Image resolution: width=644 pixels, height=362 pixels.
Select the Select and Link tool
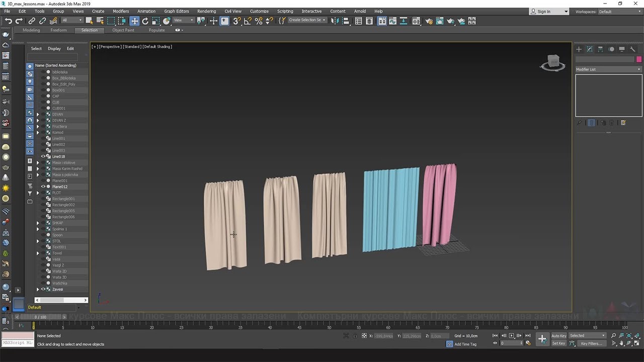(x=32, y=21)
